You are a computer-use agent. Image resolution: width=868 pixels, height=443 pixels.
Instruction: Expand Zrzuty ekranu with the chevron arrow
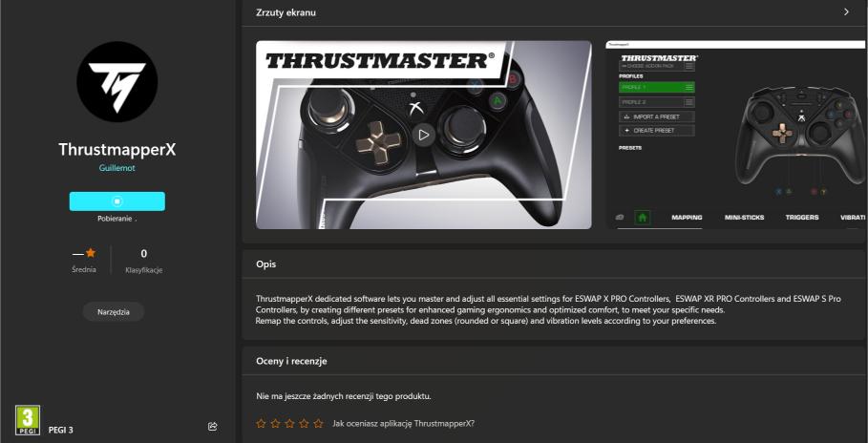(846, 11)
